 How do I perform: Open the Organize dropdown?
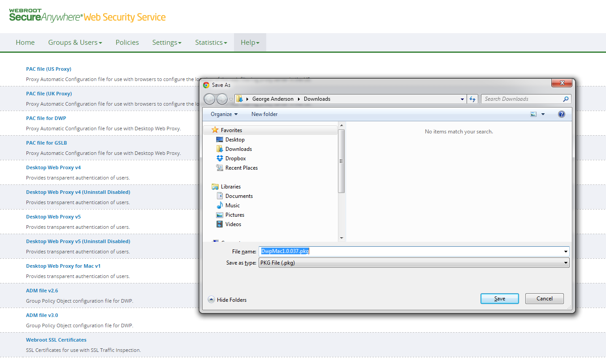coord(224,114)
